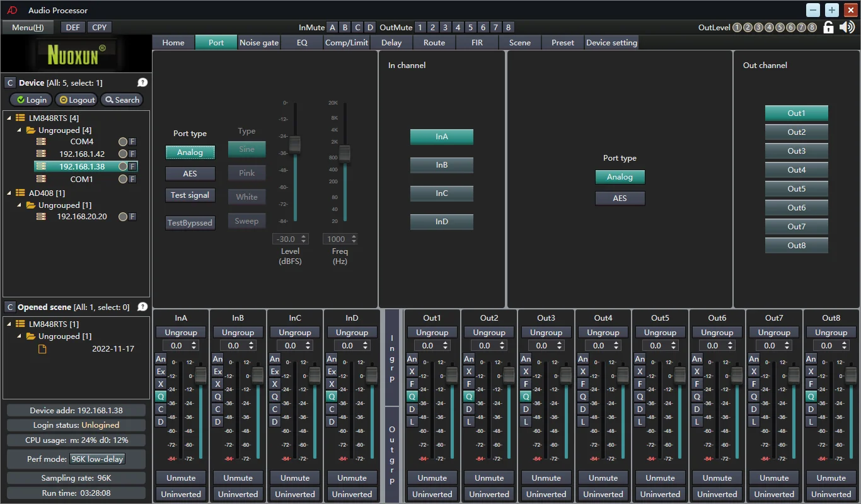Open the Device panel help bubble icon
The image size is (861, 504).
[142, 83]
